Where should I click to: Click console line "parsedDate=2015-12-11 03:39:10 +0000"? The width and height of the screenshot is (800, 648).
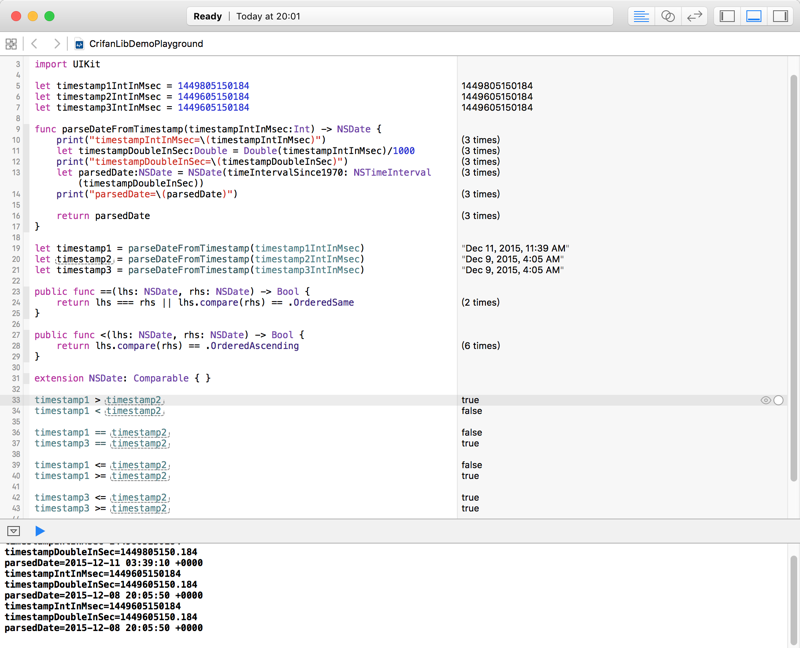(x=104, y=563)
